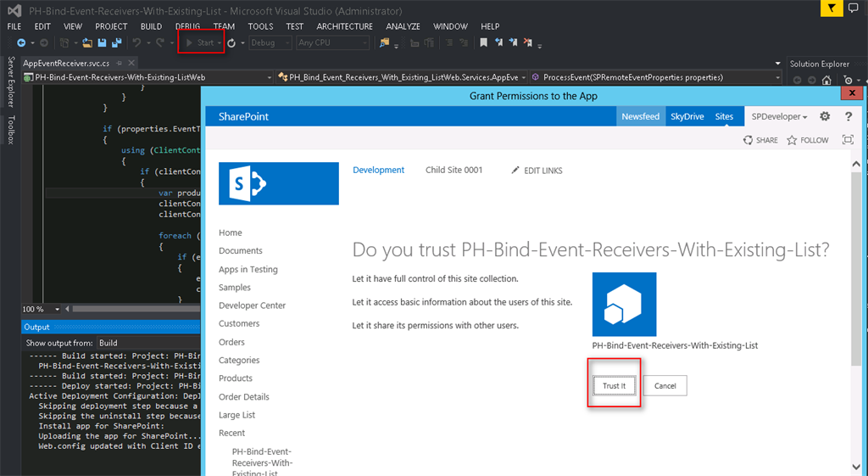Click the yellow notifications filter flag
Viewport: 868px width, 476px height.
pyautogui.click(x=832, y=8)
